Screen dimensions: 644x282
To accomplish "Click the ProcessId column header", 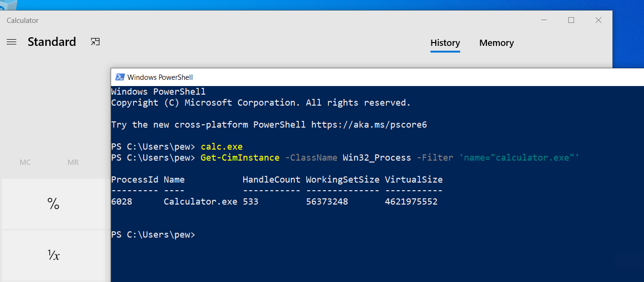I will coord(135,180).
